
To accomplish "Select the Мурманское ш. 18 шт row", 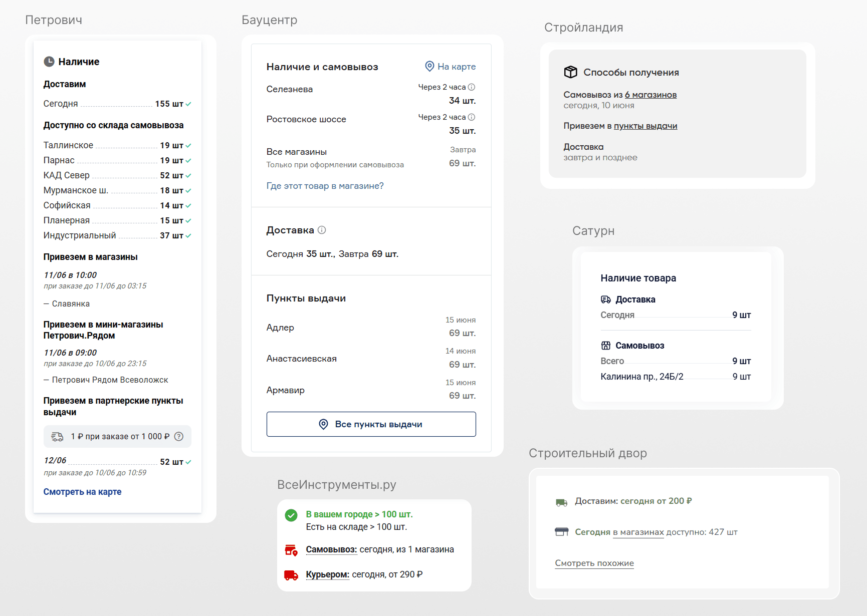I will [117, 190].
